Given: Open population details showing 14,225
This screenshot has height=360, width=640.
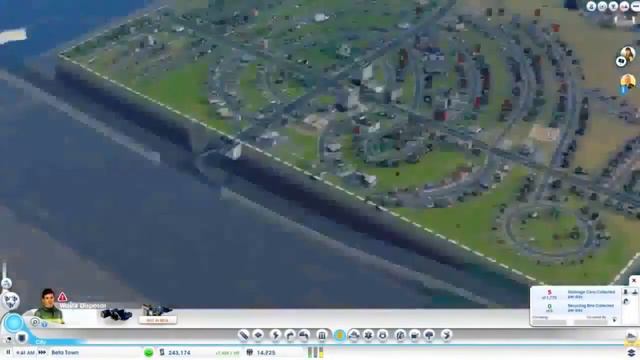Looking at the screenshot, I should (262, 352).
